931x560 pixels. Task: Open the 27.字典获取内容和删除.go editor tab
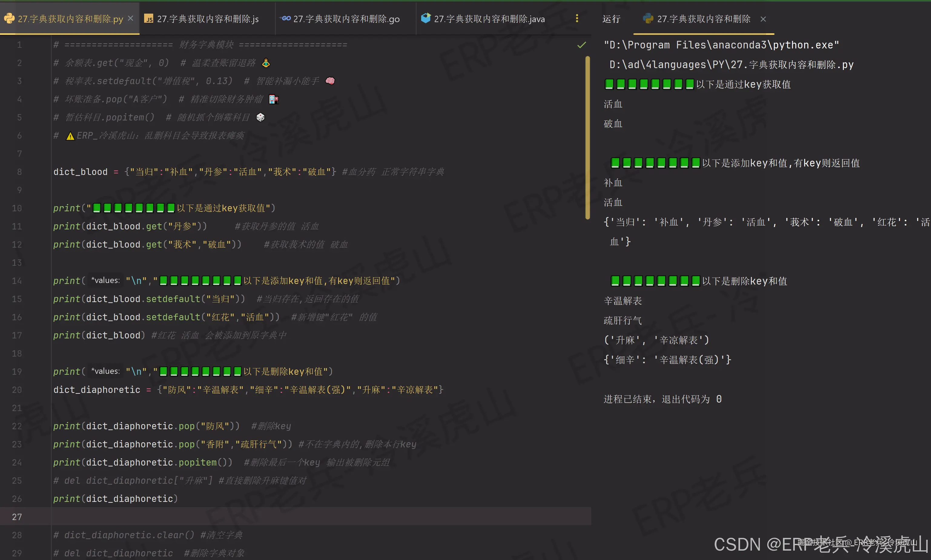click(346, 19)
